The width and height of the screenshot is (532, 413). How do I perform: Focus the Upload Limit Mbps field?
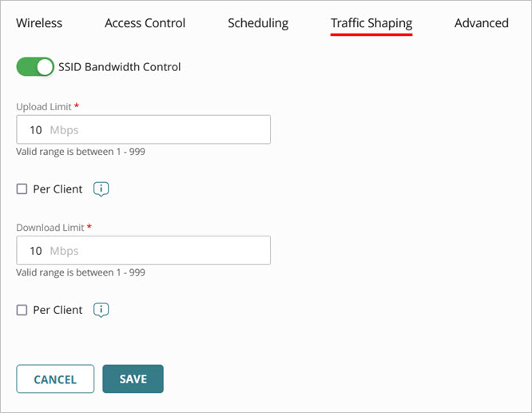coord(144,129)
